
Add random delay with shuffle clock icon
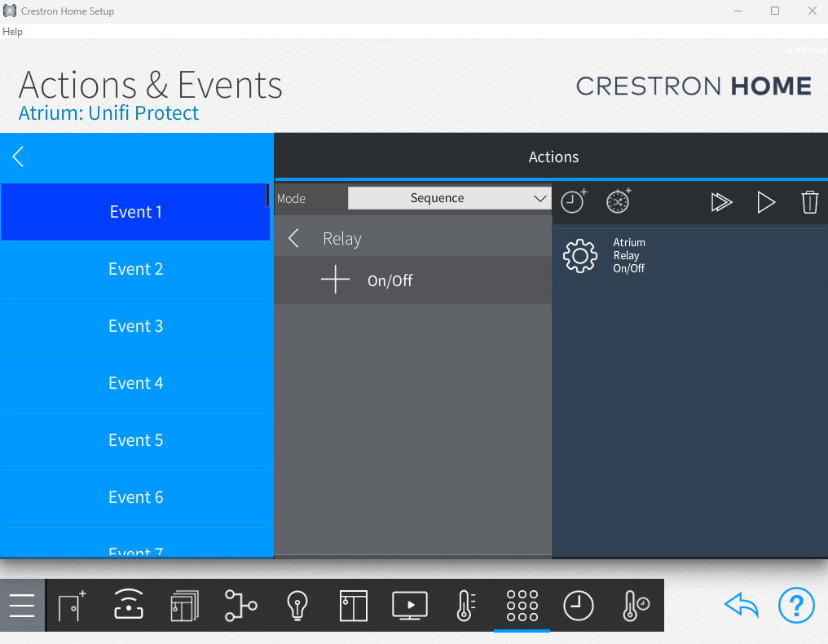619,201
